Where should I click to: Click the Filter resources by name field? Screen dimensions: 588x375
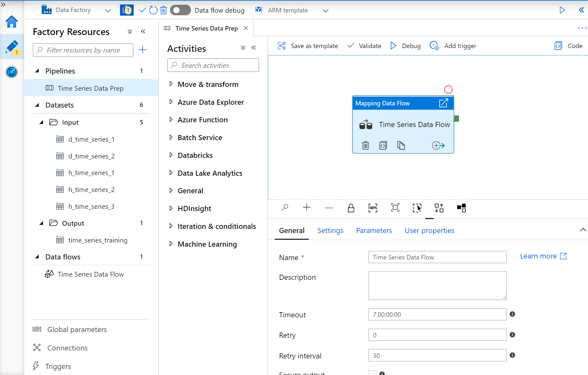coord(83,50)
